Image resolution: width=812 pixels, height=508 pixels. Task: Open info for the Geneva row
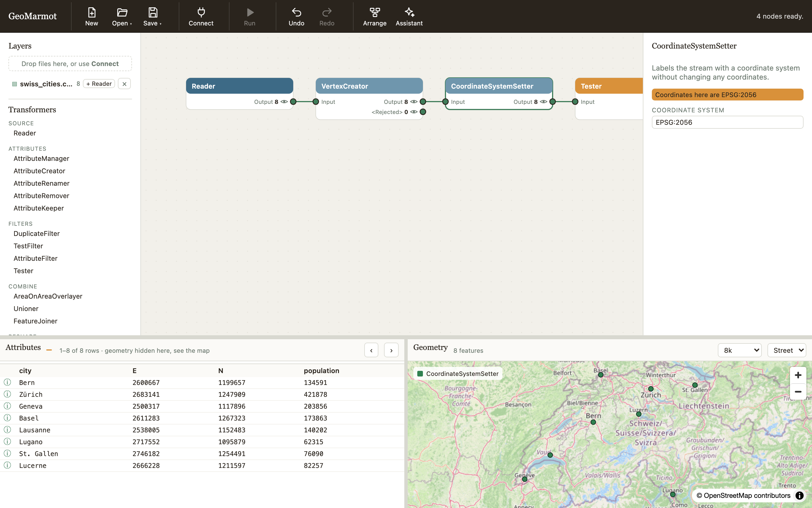coord(7,406)
